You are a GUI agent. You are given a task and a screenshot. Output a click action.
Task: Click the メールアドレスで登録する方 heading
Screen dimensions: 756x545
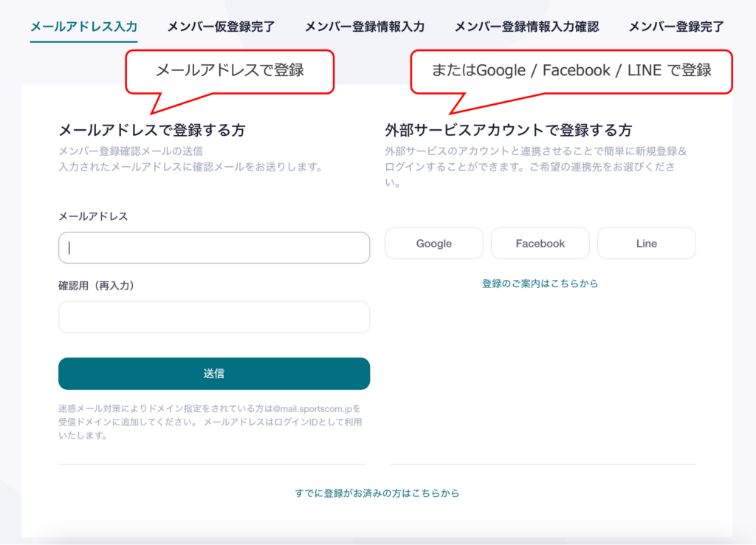tap(152, 130)
